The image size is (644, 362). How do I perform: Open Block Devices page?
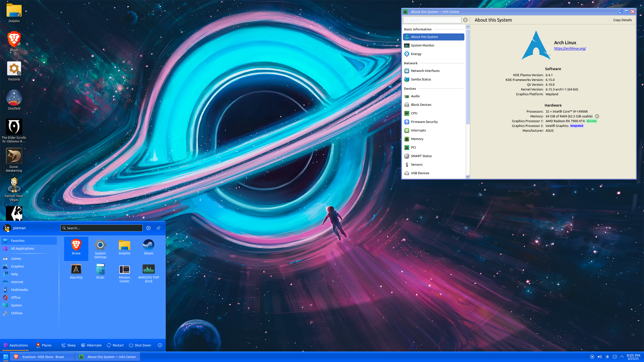pos(434,105)
